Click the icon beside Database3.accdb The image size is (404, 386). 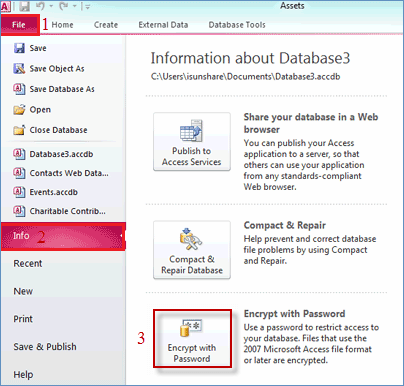coord(19,154)
